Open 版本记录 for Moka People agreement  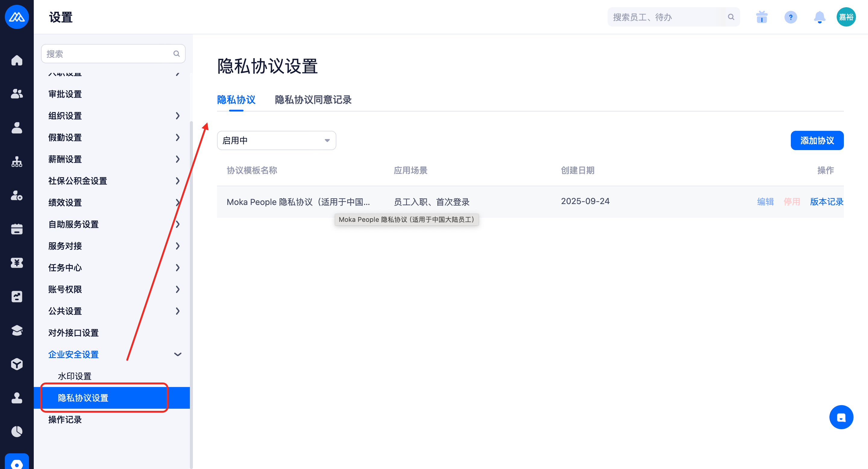tap(826, 202)
